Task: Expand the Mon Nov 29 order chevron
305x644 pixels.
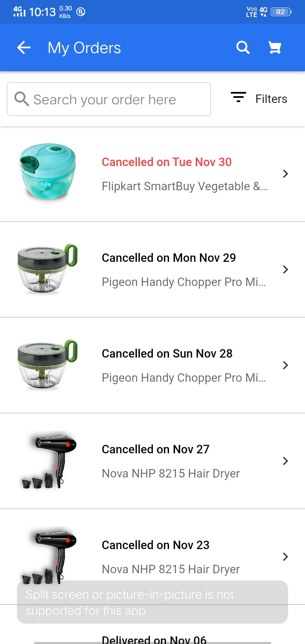Action: pyautogui.click(x=286, y=269)
